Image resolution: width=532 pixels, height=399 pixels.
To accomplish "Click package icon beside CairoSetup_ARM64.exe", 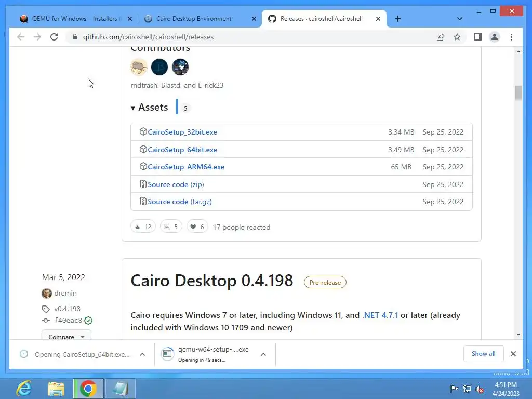I will click(x=143, y=167).
